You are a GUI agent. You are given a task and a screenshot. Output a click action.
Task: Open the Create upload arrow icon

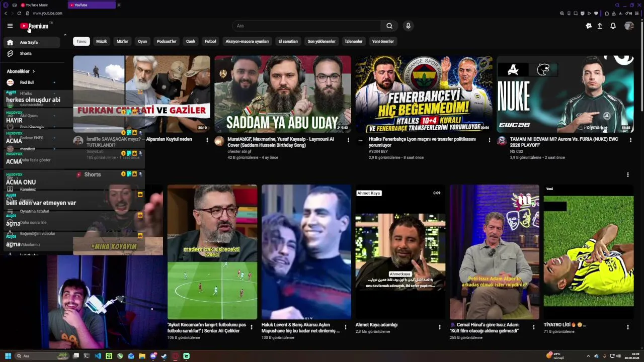click(600, 26)
